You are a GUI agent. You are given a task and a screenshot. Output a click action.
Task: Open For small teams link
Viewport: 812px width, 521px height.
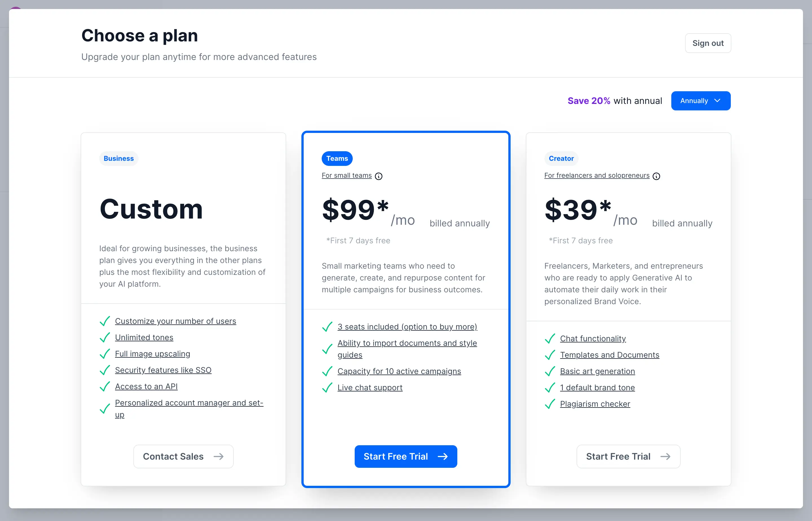[347, 175]
